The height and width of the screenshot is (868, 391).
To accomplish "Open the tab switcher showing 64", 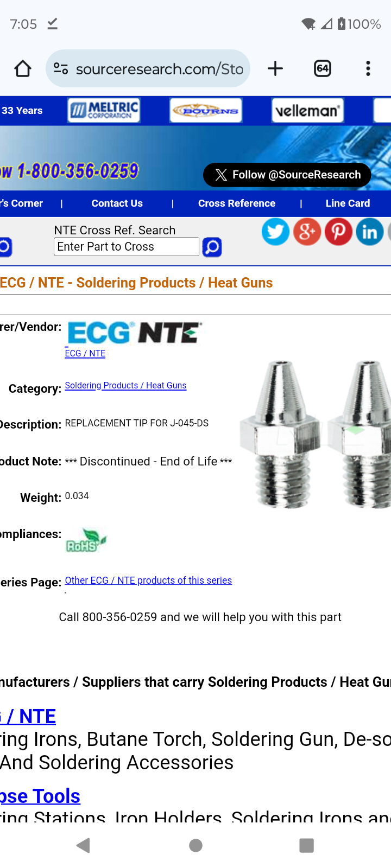I will pyautogui.click(x=323, y=69).
